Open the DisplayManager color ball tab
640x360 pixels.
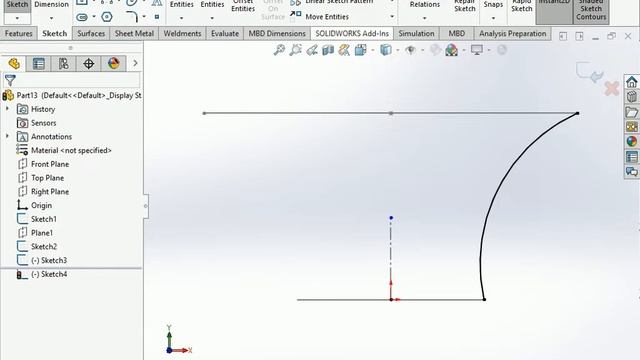pyautogui.click(x=113, y=64)
